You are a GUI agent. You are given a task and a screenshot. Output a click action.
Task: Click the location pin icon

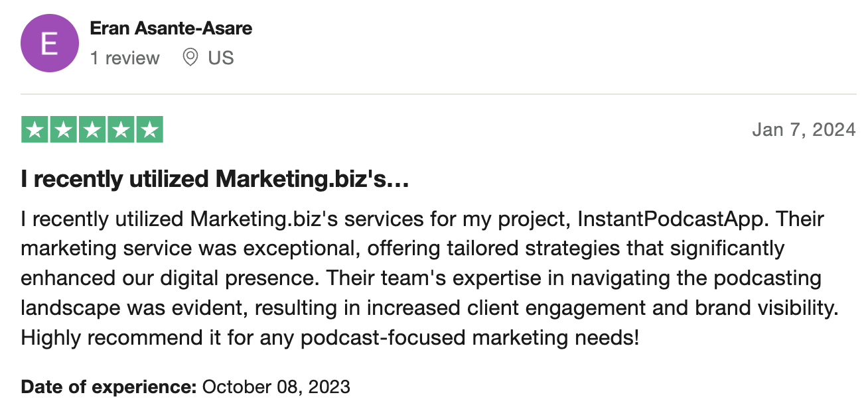[x=190, y=58]
